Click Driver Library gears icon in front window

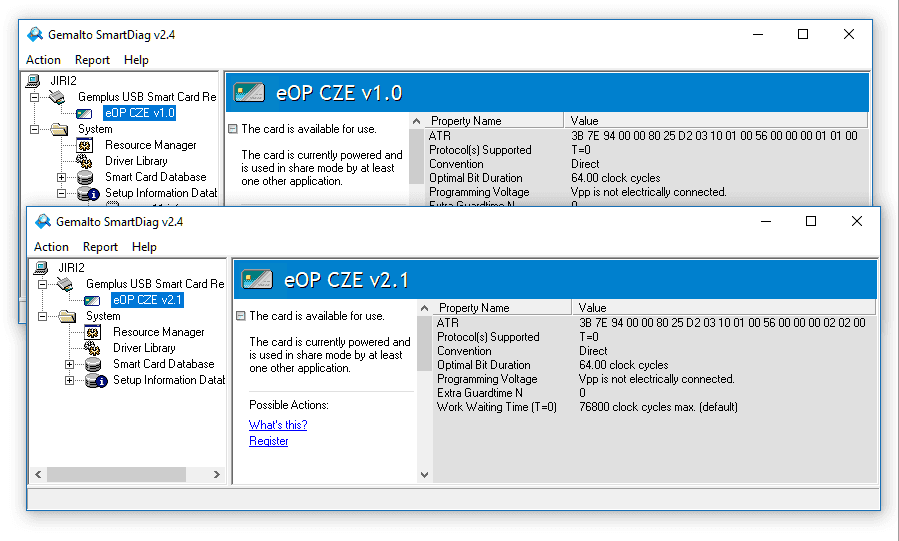(92, 348)
